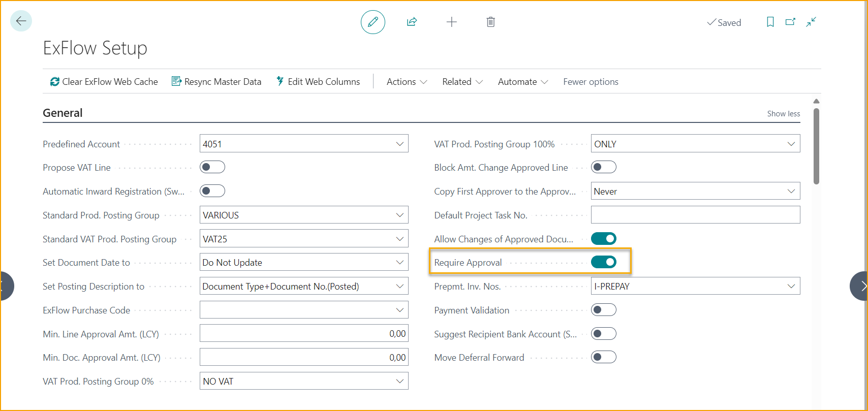Open page in new window icon
The image size is (868, 411).
[790, 22]
